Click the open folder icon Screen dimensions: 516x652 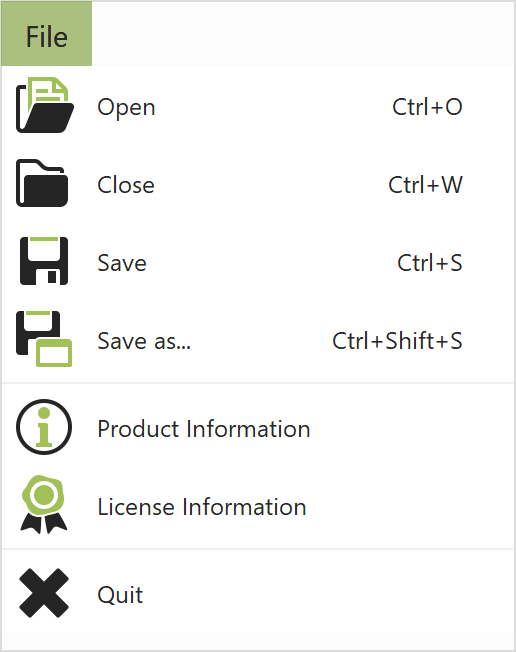coord(45,105)
